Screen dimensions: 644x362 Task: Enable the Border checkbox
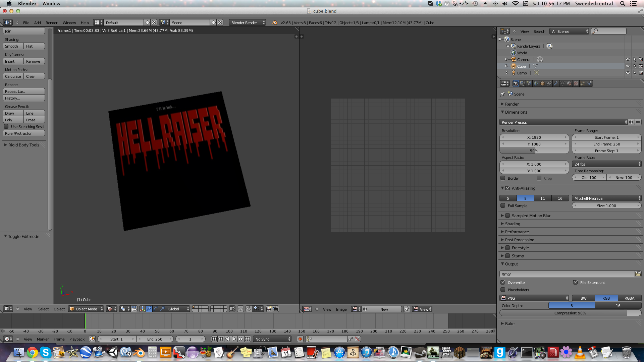pos(502,178)
